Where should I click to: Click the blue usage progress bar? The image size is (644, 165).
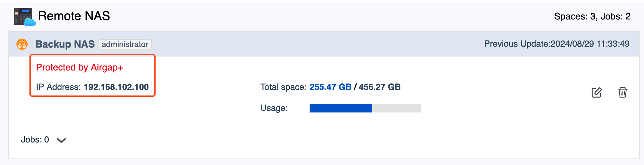click(x=341, y=108)
